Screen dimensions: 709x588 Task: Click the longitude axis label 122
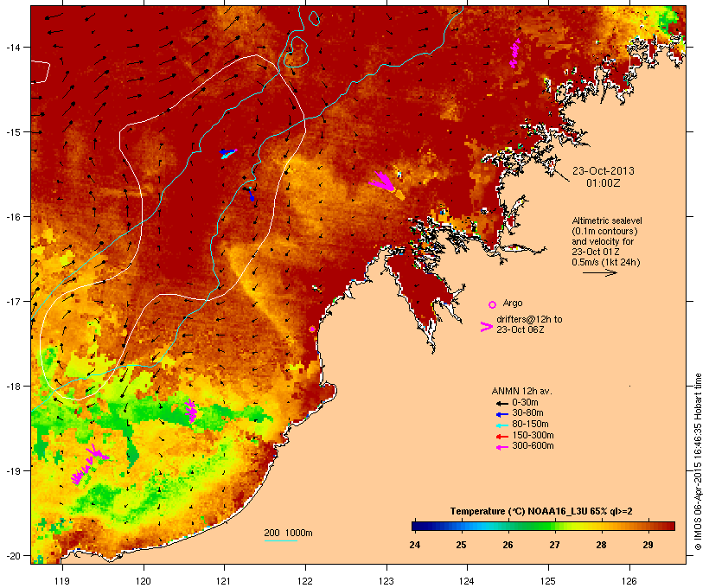point(305,581)
